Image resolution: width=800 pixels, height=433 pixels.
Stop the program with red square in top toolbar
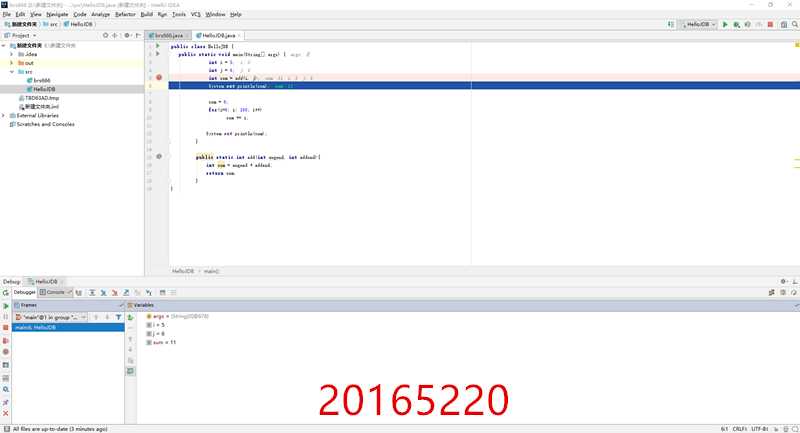click(x=770, y=24)
